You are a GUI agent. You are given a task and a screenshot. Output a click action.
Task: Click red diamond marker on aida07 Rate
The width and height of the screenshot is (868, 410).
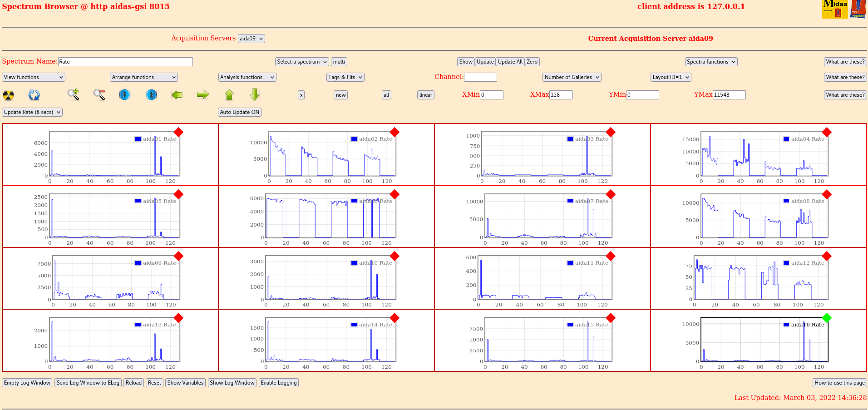click(x=611, y=194)
